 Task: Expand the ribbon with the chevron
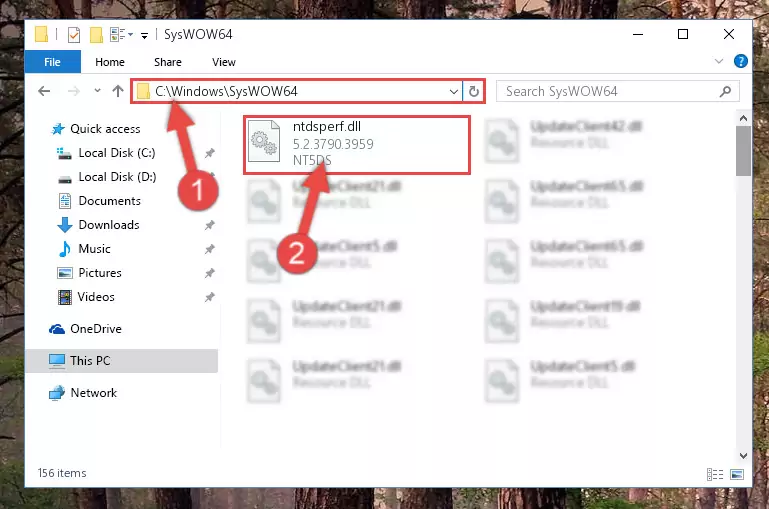(x=719, y=61)
